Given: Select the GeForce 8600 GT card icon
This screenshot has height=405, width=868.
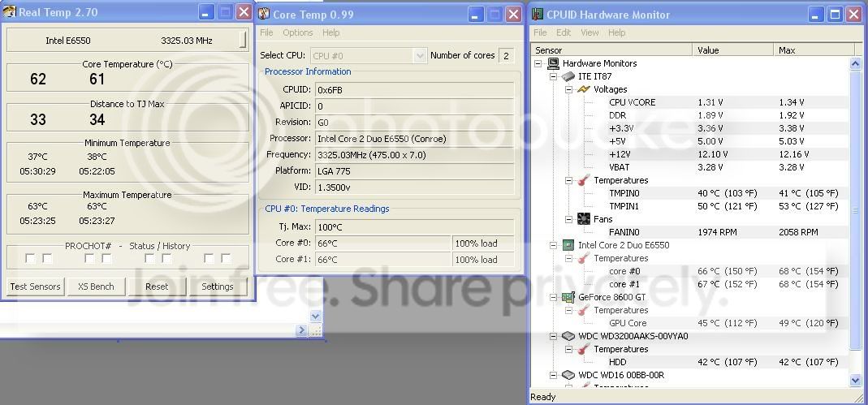Looking at the screenshot, I should coord(568,297).
